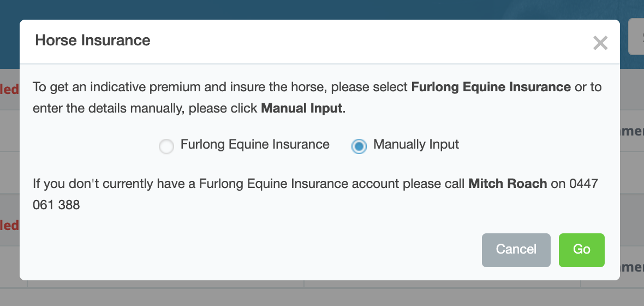The width and height of the screenshot is (644, 306).
Task: Click the Furlong Equine Insurance option label
Action: coord(255,145)
